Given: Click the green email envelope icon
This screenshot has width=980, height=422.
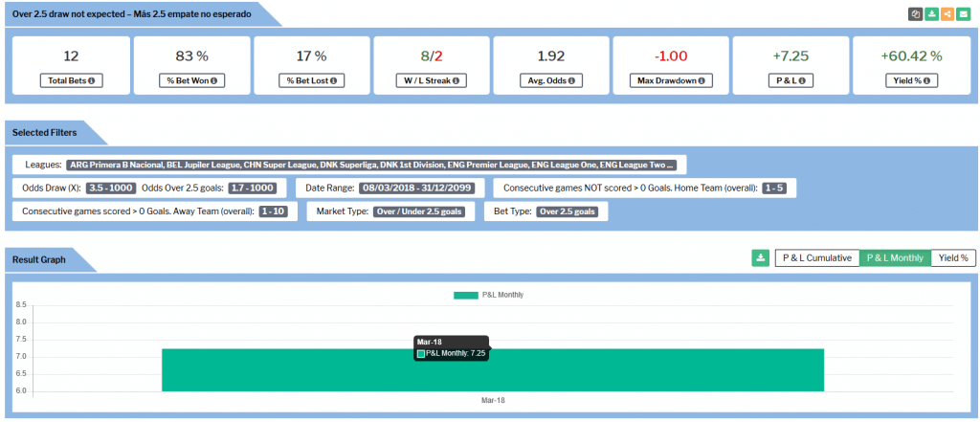Looking at the screenshot, I should [x=964, y=14].
